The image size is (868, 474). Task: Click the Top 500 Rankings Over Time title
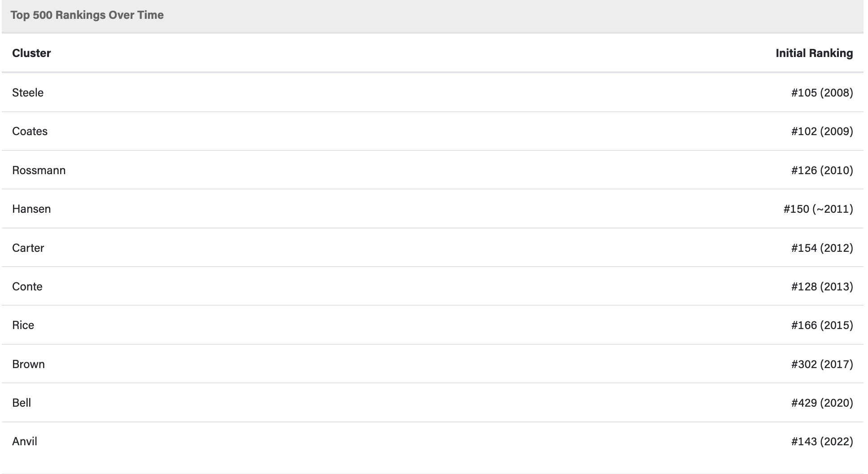pyautogui.click(x=87, y=15)
